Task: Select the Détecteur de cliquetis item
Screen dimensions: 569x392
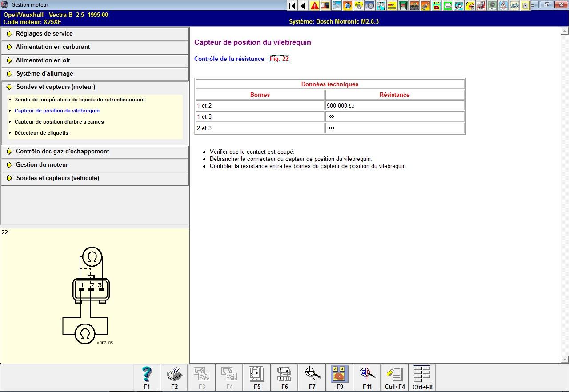Action: 41,133
